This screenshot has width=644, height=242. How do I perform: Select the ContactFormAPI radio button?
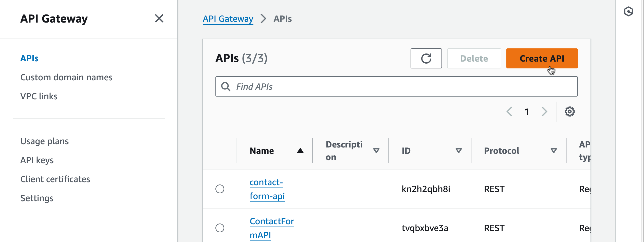[x=220, y=228]
